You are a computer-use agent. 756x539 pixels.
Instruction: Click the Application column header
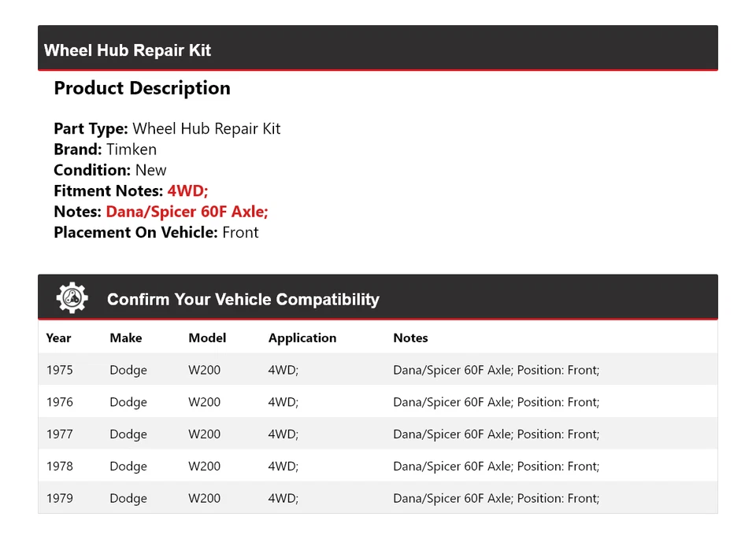(x=302, y=338)
